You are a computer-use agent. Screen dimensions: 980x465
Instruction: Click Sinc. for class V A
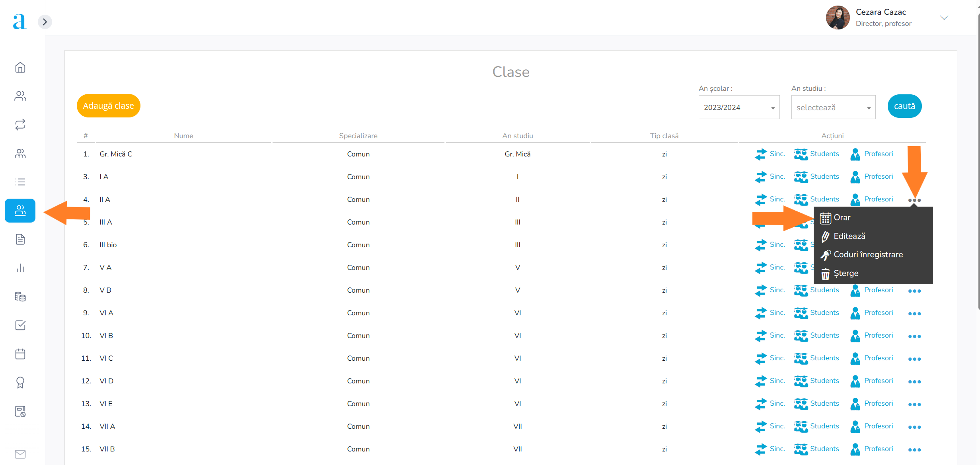tap(770, 268)
